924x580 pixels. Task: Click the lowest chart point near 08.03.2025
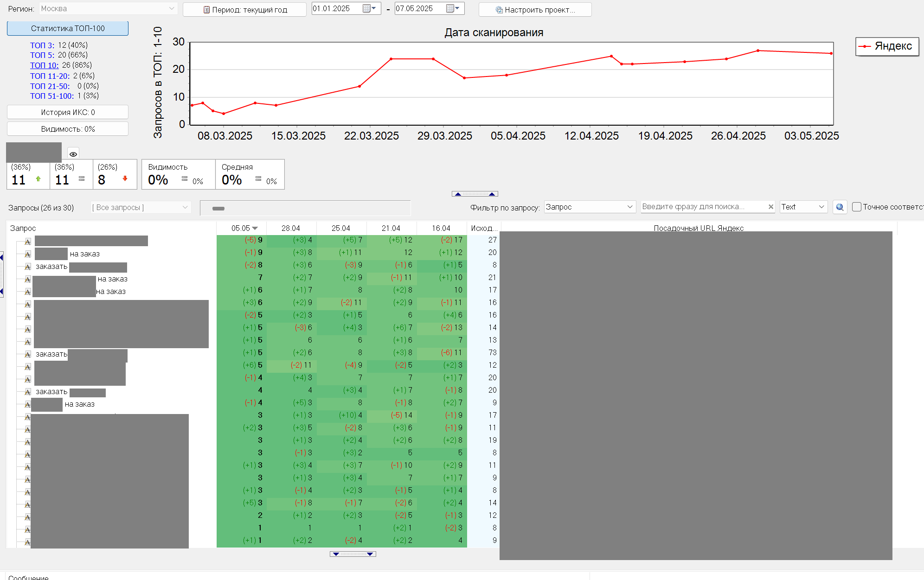[224, 114]
